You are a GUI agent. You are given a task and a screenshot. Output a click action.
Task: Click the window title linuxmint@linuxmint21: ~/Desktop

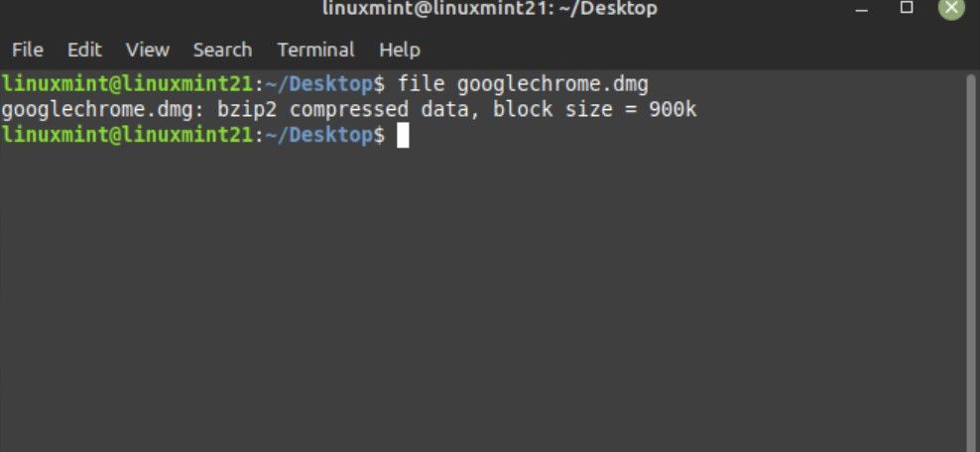point(489,9)
